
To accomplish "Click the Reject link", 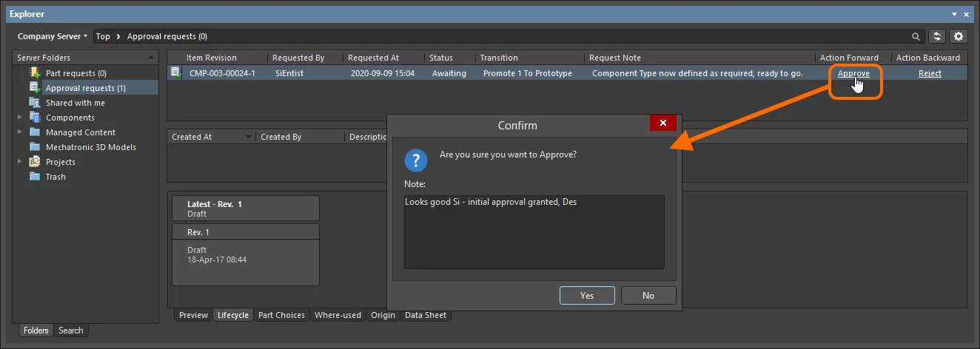I will coord(930,73).
